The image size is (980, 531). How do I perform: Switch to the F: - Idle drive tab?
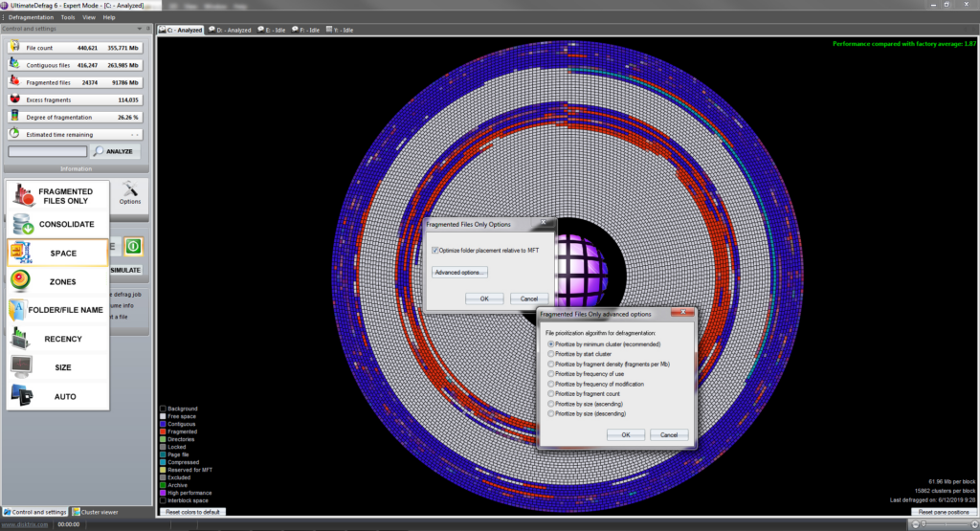point(305,30)
